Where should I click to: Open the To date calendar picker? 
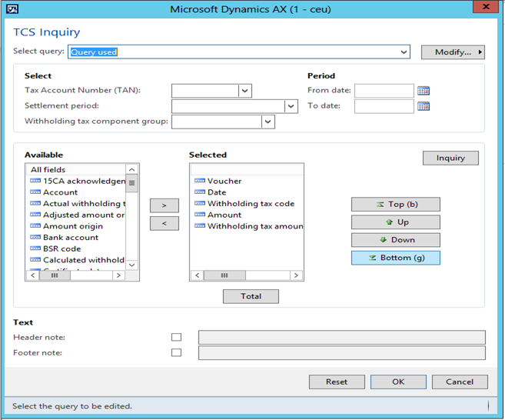tap(424, 106)
